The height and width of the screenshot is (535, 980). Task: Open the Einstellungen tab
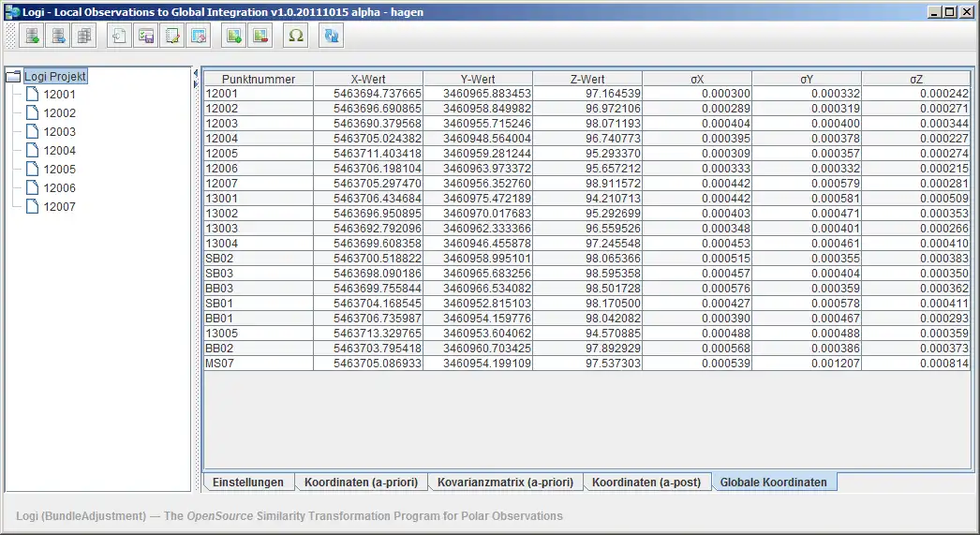coord(248,483)
